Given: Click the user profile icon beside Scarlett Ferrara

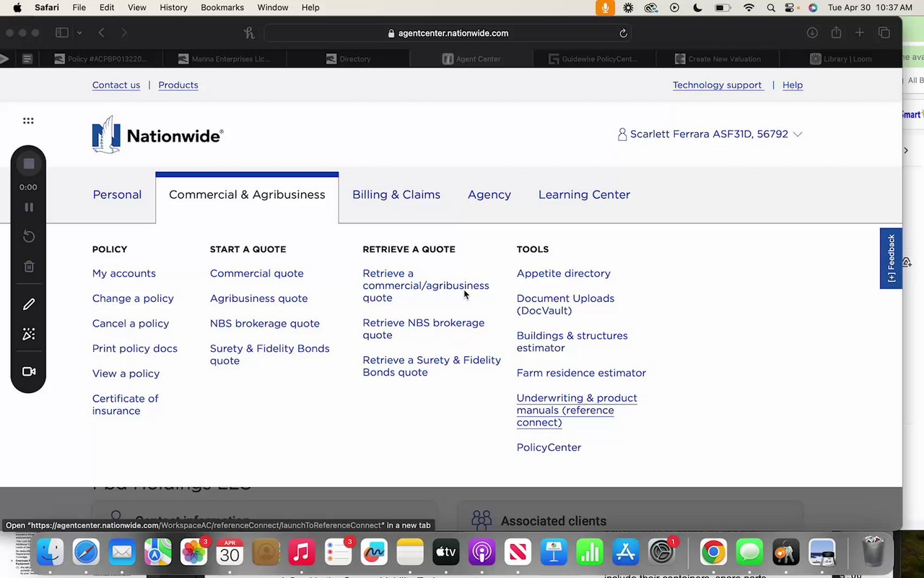Looking at the screenshot, I should click(622, 134).
